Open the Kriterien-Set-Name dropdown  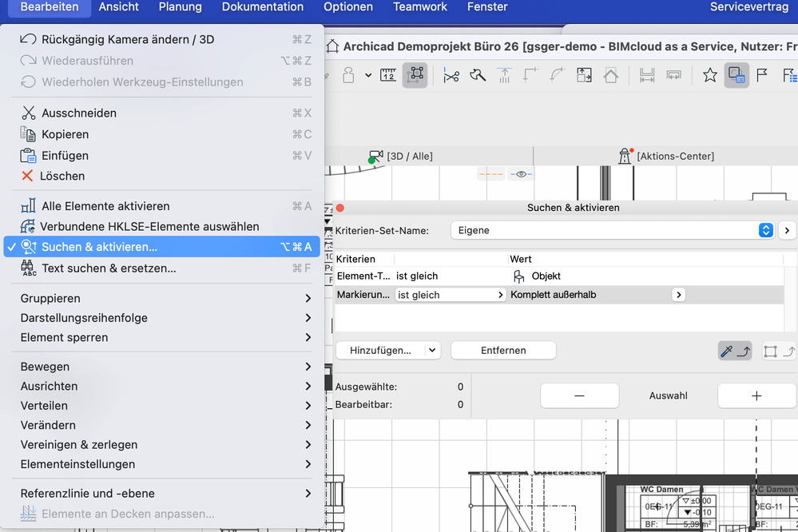pyautogui.click(x=612, y=230)
